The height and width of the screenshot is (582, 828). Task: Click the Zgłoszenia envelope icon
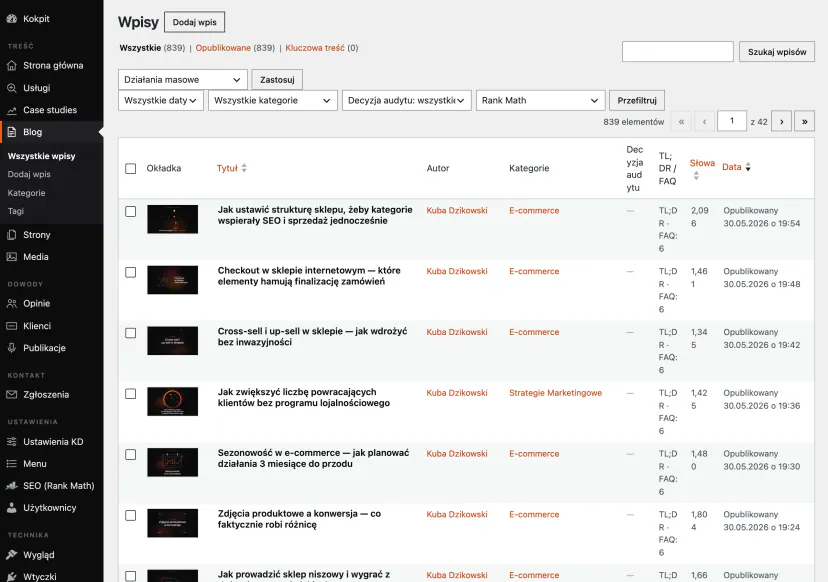(x=12, y=395)
